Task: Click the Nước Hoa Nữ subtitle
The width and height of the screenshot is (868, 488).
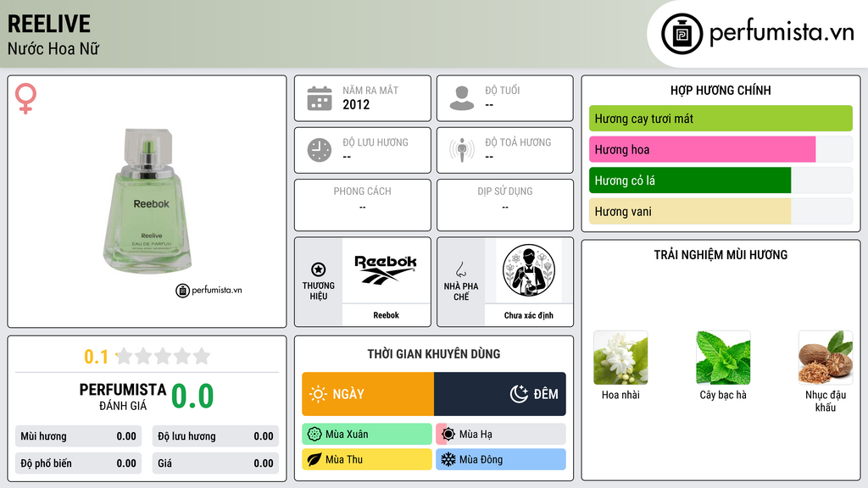Action: point(53,48)
